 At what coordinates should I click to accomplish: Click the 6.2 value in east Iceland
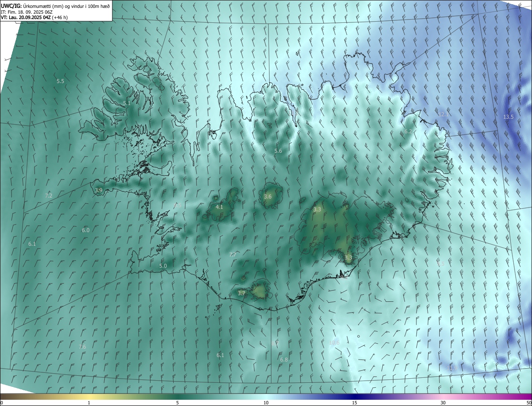coord(408,131)
